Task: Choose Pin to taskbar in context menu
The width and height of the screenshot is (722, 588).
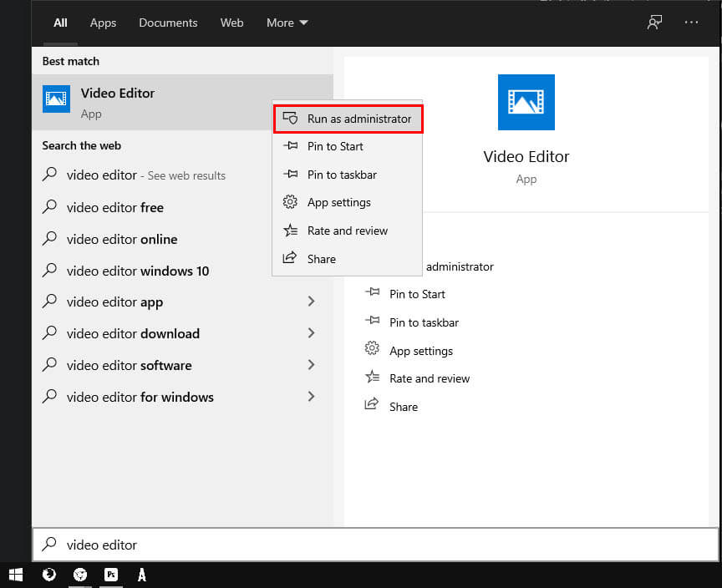Action: 348,175
